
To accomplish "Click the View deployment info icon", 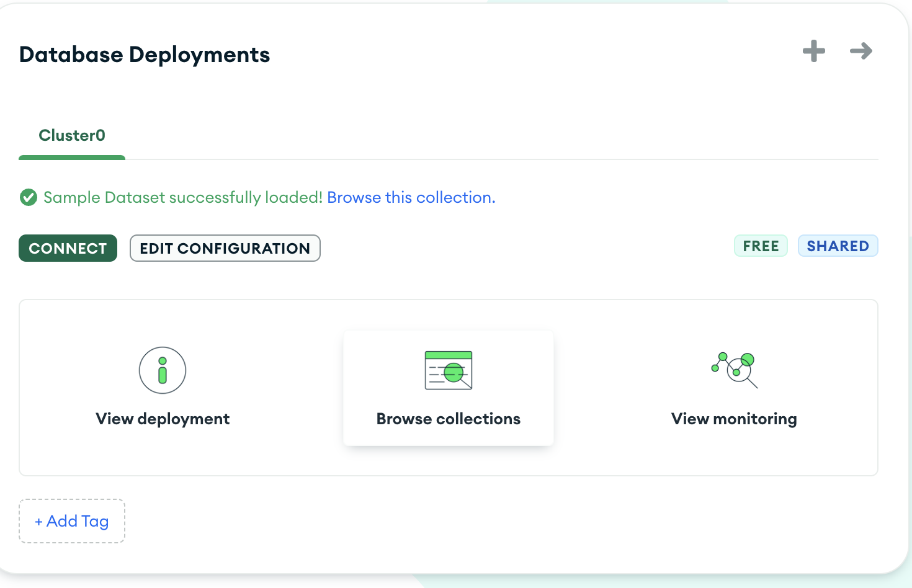I will coord(163,370).
